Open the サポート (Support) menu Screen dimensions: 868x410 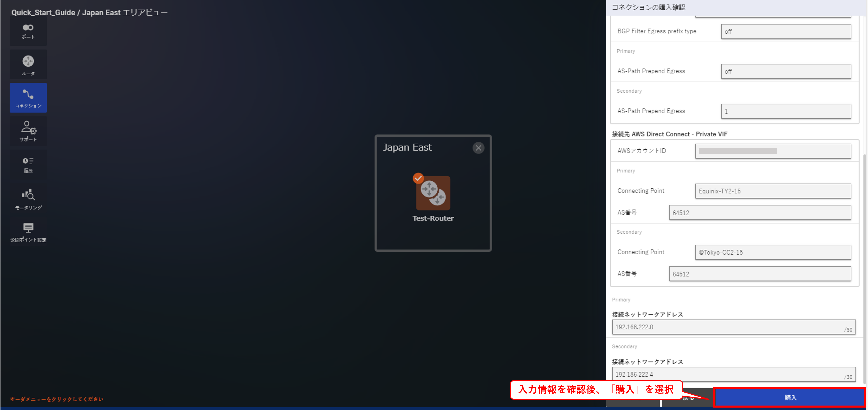coord(28,131)
